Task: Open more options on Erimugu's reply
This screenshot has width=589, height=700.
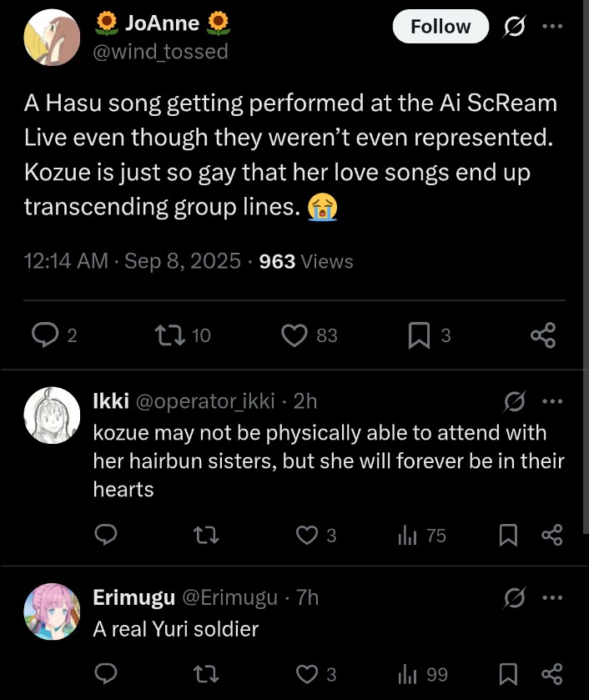Action: [x=552, y=597]
